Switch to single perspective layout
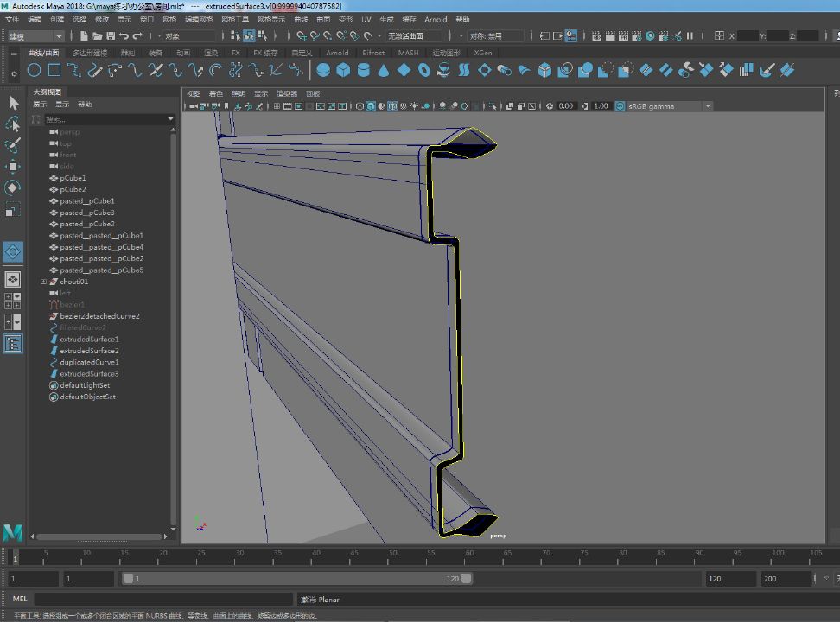The height and width of the screenshot is (622, 840). coord(13,279)
